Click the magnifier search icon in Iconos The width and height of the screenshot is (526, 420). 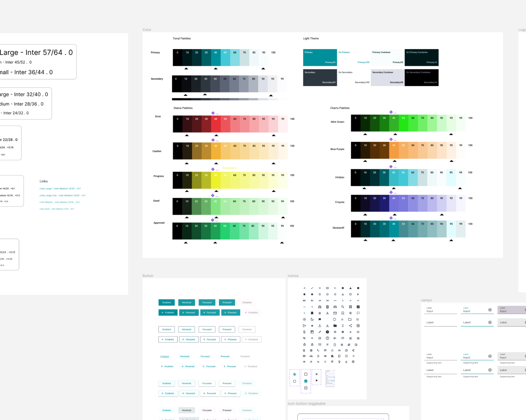pos(343,307)
